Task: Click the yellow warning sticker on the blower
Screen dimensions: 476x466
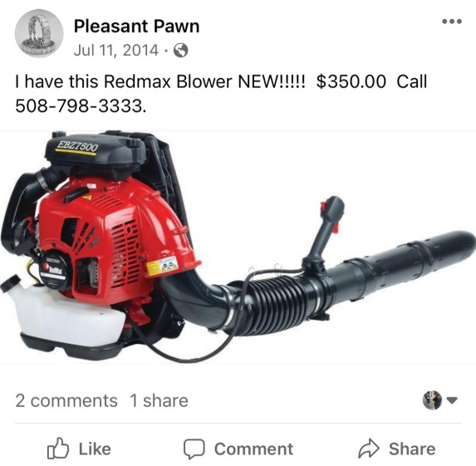Action: click(162, 266)
